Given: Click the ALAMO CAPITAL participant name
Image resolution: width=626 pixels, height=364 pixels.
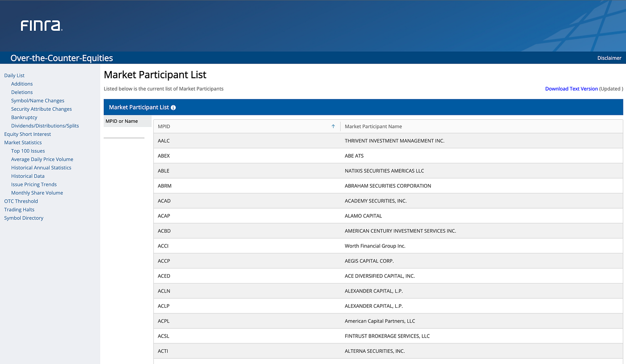Looking at the screenshot, I should click(363, 216).
